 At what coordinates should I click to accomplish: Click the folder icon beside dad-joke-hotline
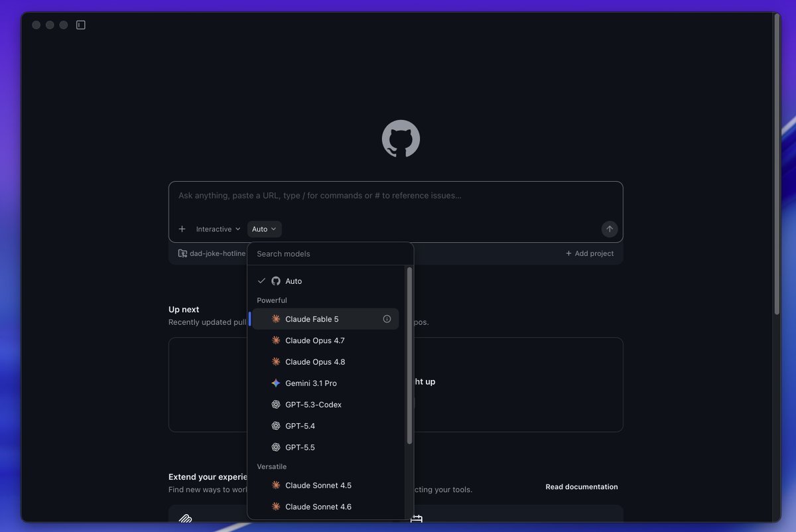(182, 253)
